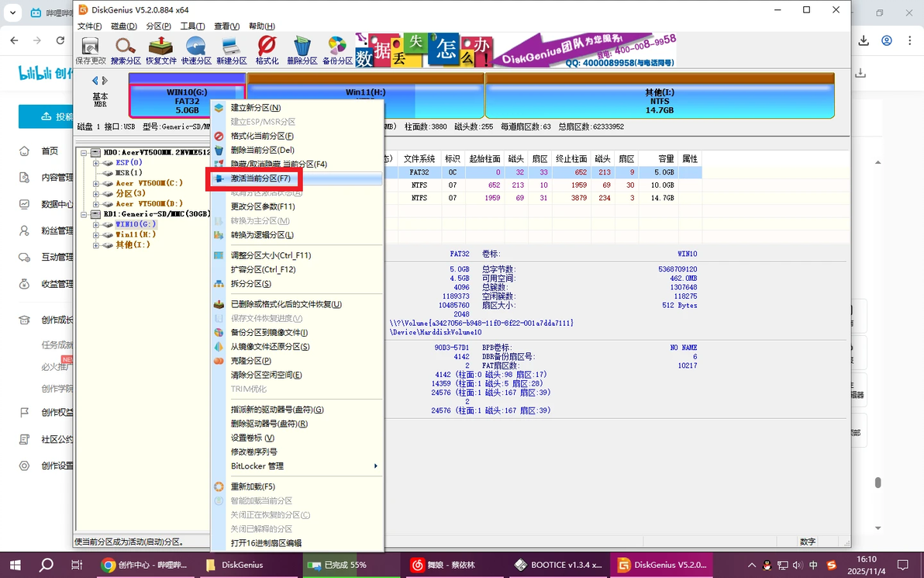Click the 舞娘 - 蔡依林 music taskbar item
This screenshot has height=578, width=924.
click(445, 565)
